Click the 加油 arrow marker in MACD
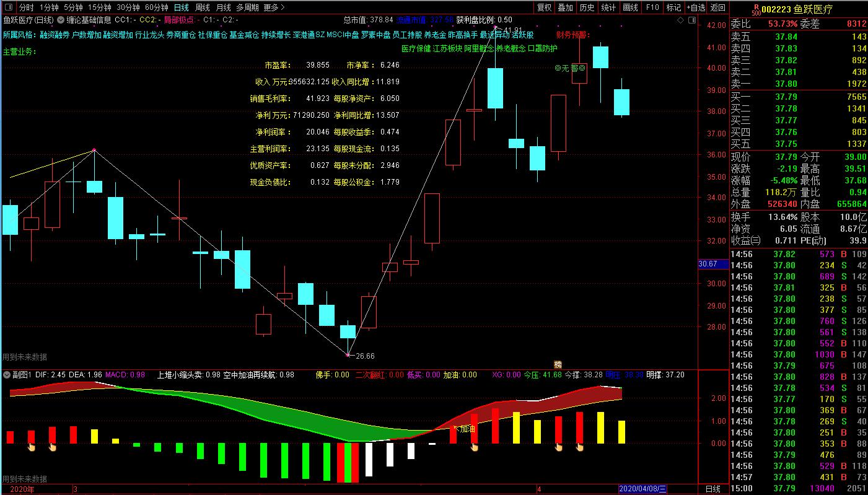868x495 pixels. (465, 429)
